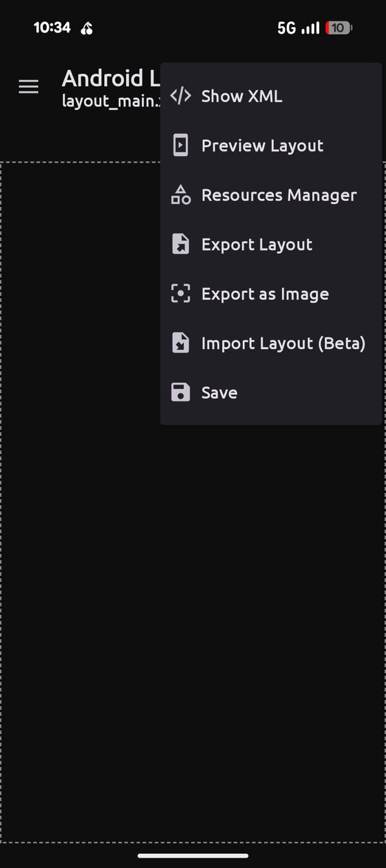Open Import Layout (Beta) option
The width and height of the screenshot is (386, 868).
(x=284, y=343)
